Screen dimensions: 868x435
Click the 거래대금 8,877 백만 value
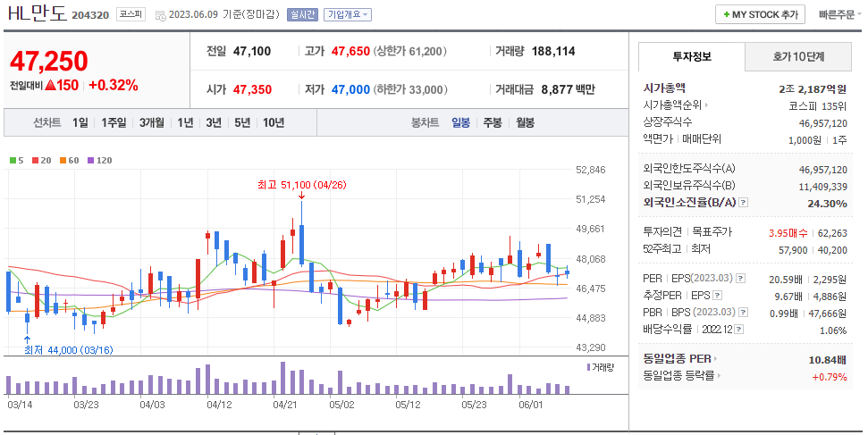point(568,89)
